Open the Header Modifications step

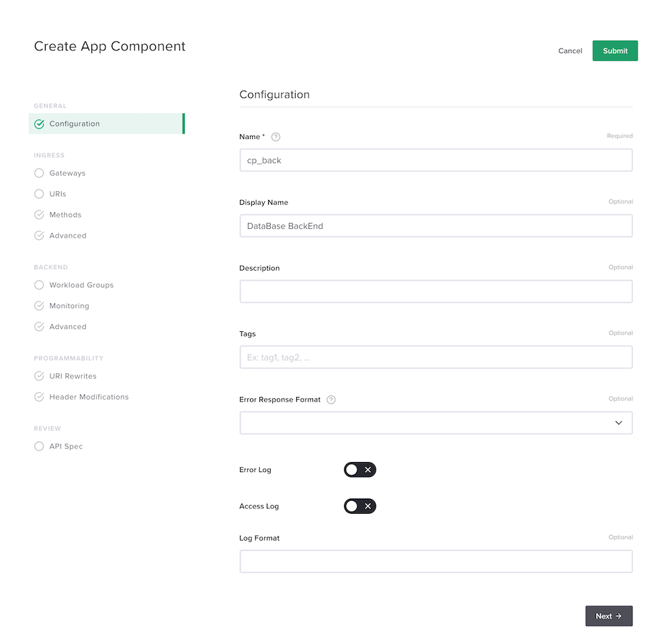[x=89, y=397]
